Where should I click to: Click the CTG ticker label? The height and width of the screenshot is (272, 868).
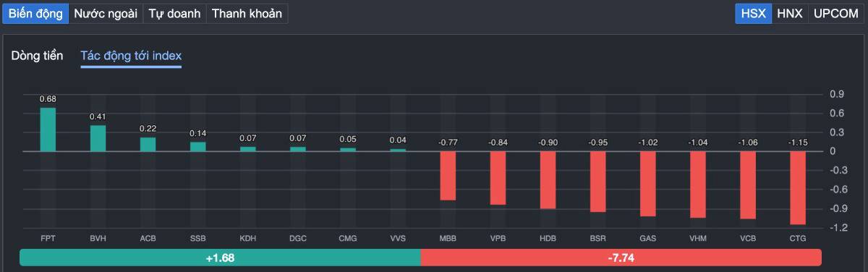point(797,238)
